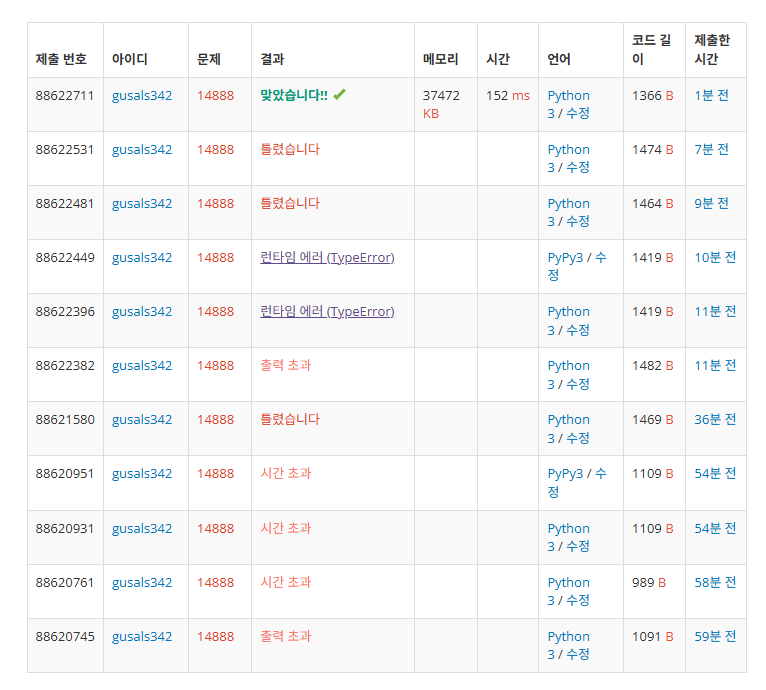Select submission number 88622396
This screenshot has height=690, width=766.
click(65, 312)
